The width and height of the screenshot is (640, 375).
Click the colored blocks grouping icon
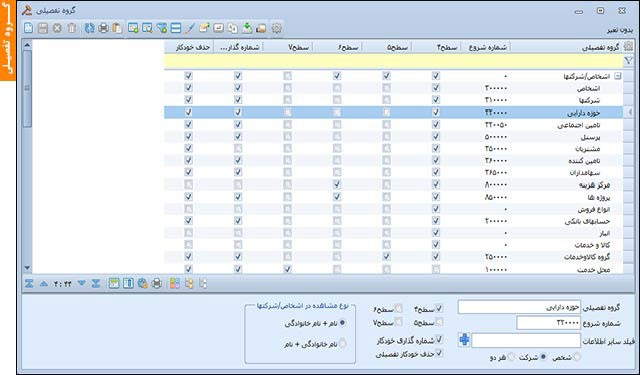click(175, 284)
